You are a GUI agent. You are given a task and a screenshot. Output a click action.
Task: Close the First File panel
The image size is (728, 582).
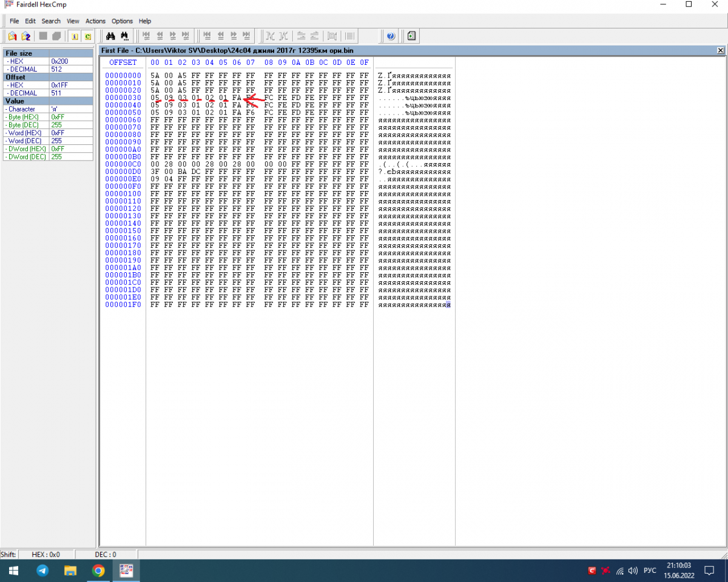[720, 51]
